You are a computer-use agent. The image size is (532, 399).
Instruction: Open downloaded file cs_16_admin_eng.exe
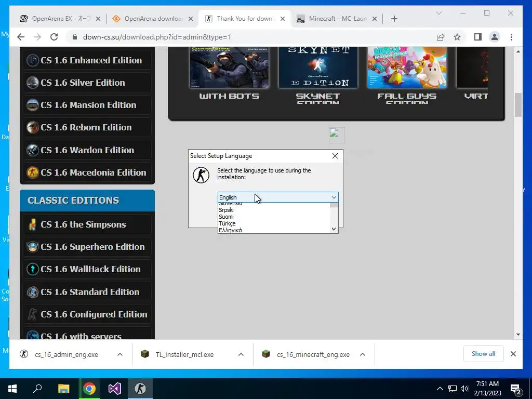tap(66, 354)
